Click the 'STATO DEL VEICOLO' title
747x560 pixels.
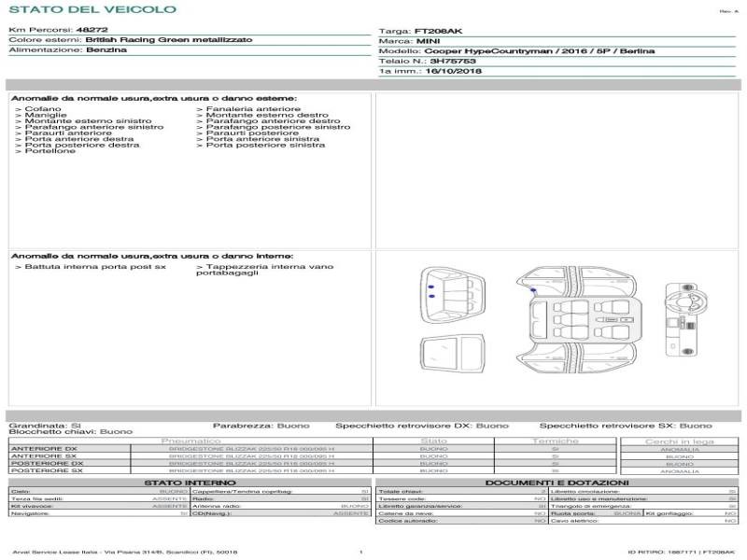pos(92,9)
